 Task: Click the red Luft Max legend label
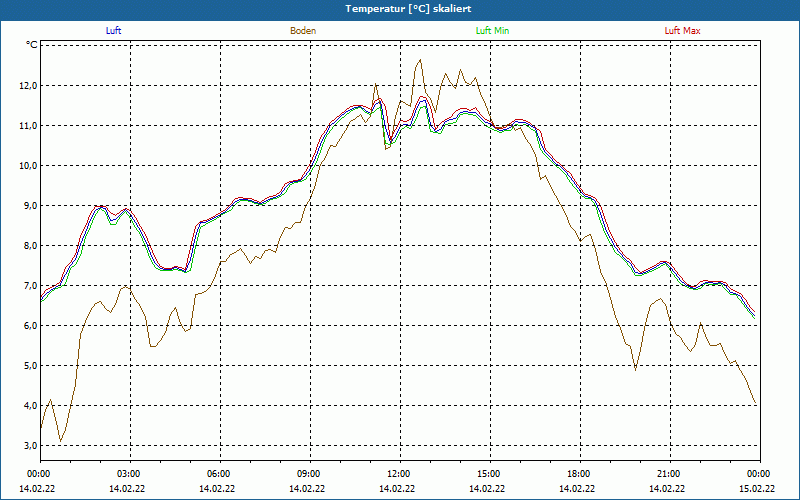tap(682, 31)
